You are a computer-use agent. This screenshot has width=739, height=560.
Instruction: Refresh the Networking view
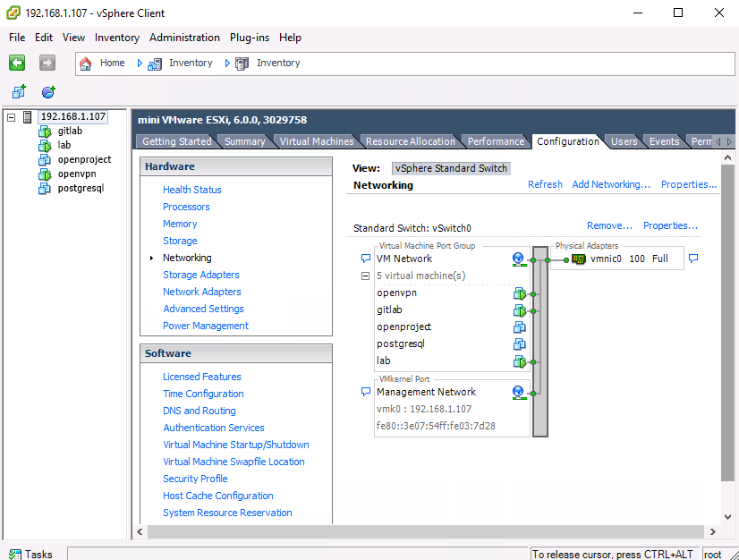[x=545, y=184]
